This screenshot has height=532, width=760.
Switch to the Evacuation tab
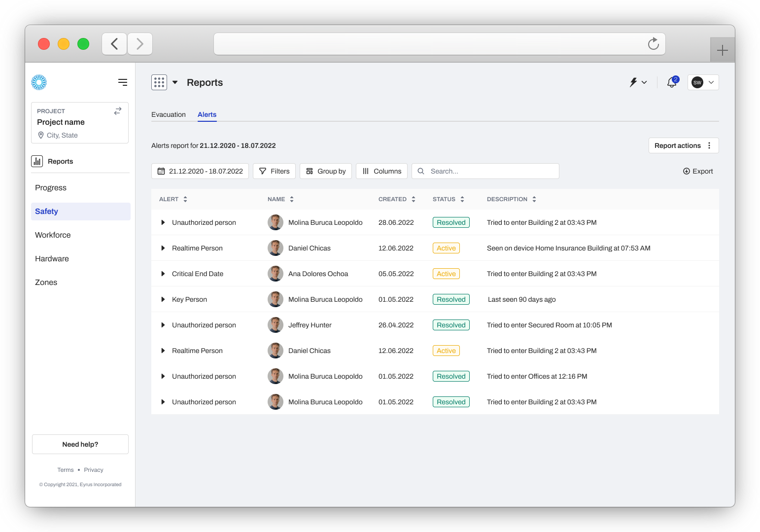click(x=169, y=114)
